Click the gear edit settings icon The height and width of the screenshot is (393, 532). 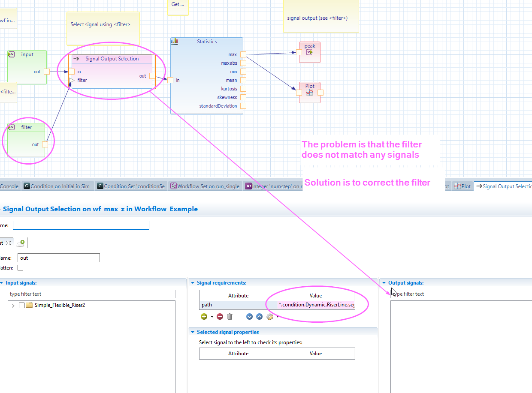click(269, 317)
